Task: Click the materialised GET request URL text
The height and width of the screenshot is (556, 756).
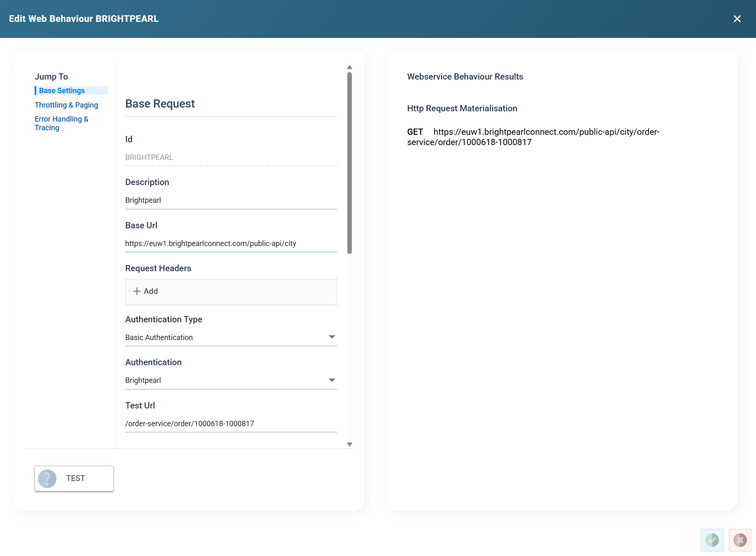Action: coord(533,137)
